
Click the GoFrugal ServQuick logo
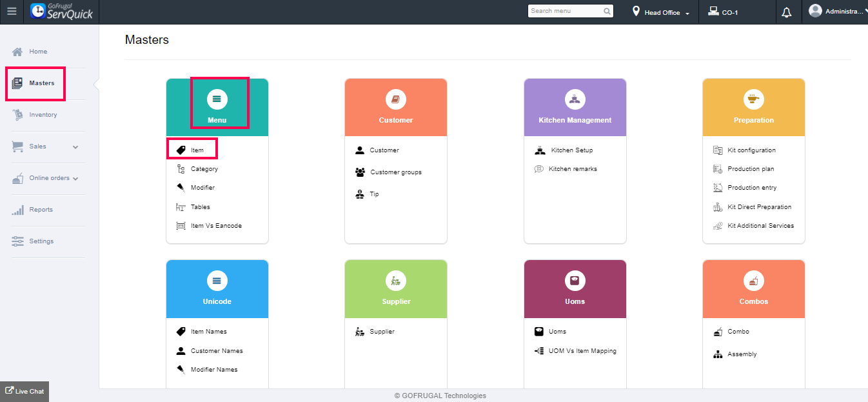tap(62, 11)
